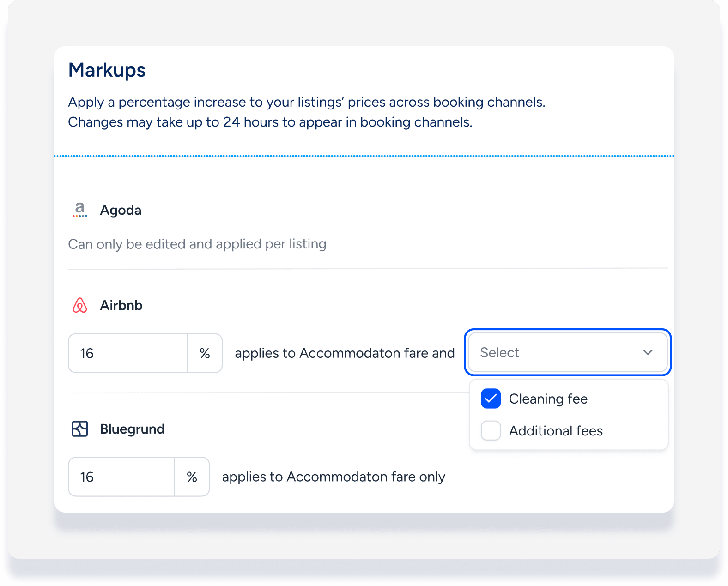The image size is (728, 586).
Task: Enable the Additional fees checkbox
Action: pyautogui.click(x=491, y=431)
